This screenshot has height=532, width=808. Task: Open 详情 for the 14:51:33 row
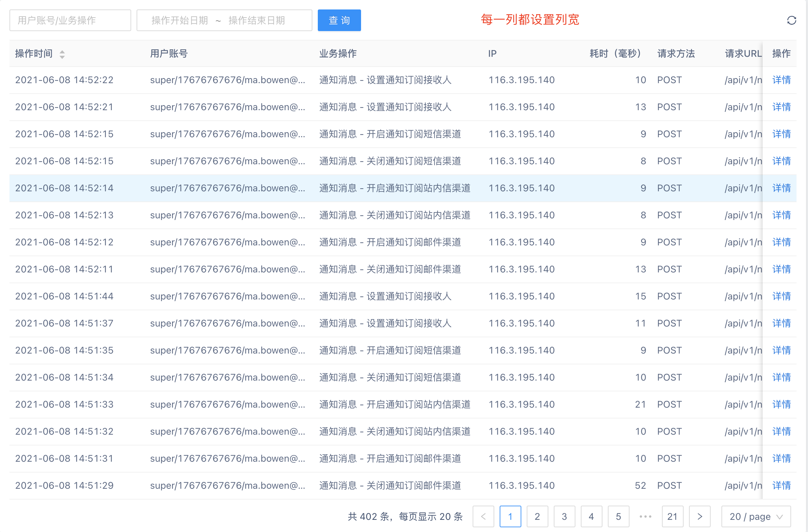781,404
